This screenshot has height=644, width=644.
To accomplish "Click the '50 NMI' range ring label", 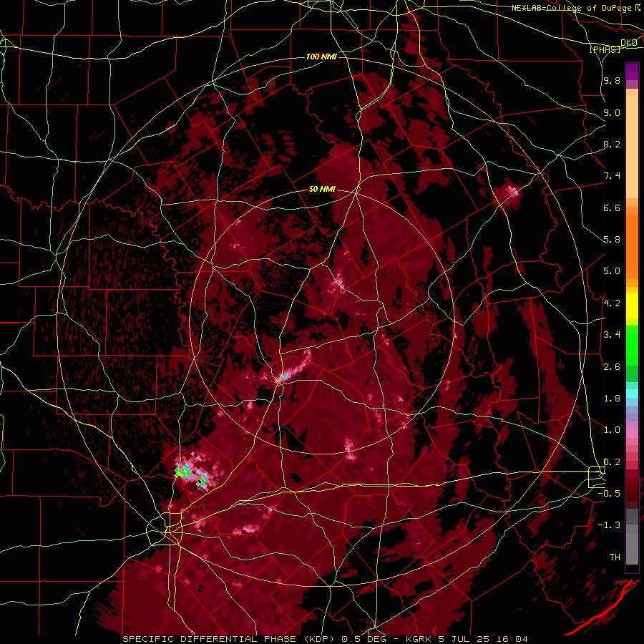I will tap(322, 190).
